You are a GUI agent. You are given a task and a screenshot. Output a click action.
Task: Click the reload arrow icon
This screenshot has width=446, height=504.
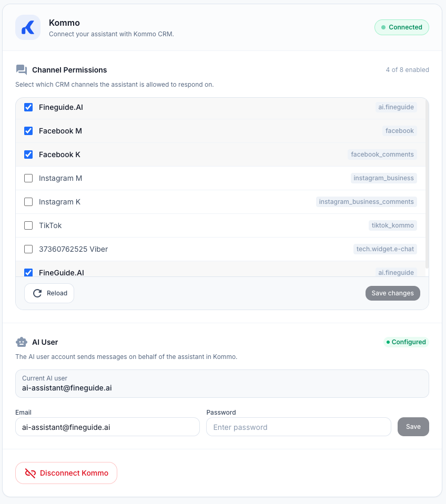point(37,293)
